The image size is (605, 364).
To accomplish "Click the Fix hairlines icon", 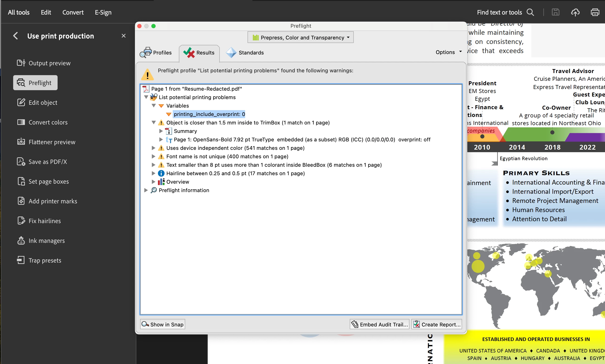I will [x=21, y=221].
